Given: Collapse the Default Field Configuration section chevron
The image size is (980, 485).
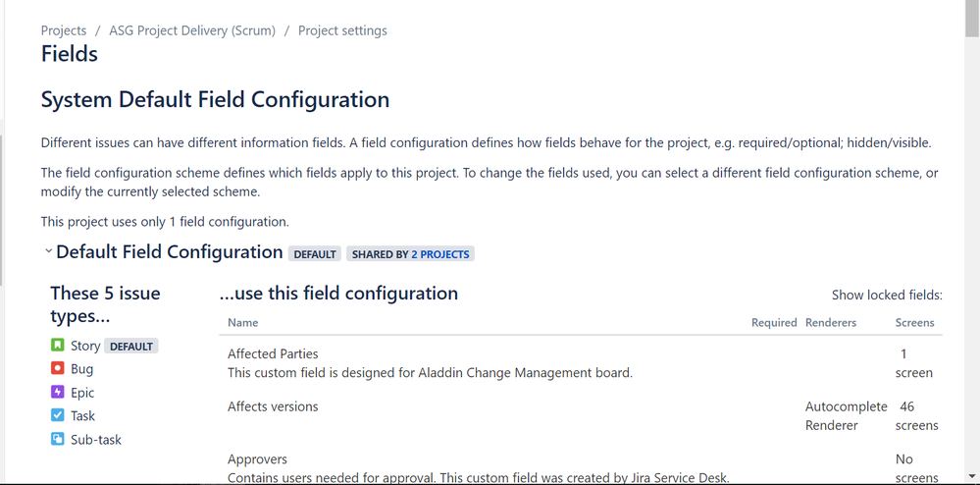Looking at the screenshot, I should [x=48, y=251].
